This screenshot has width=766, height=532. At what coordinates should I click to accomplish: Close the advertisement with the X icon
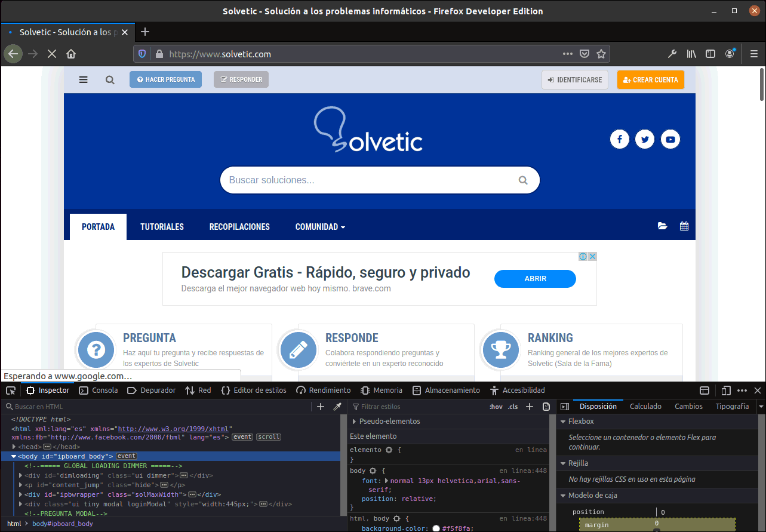coord(593,256)
